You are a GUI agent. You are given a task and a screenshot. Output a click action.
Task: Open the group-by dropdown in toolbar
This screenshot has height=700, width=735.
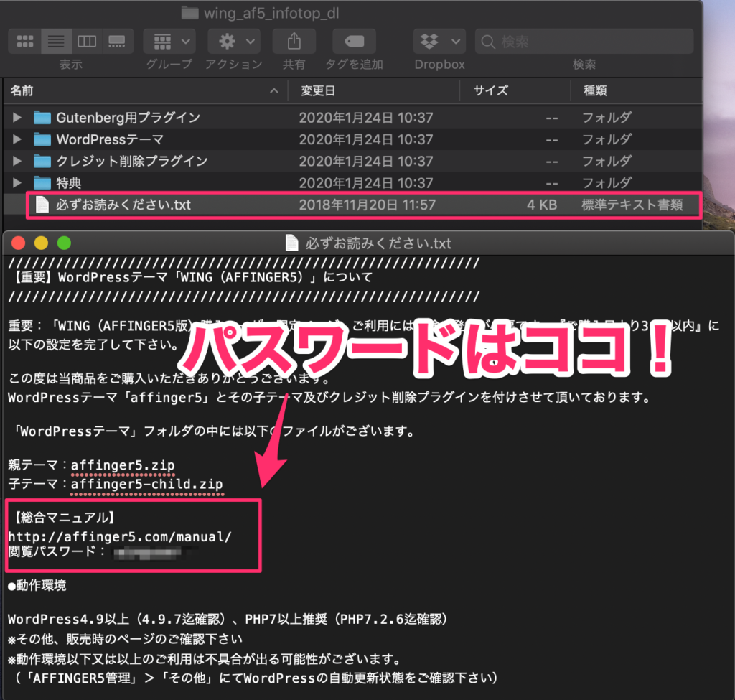coord(169,41)
